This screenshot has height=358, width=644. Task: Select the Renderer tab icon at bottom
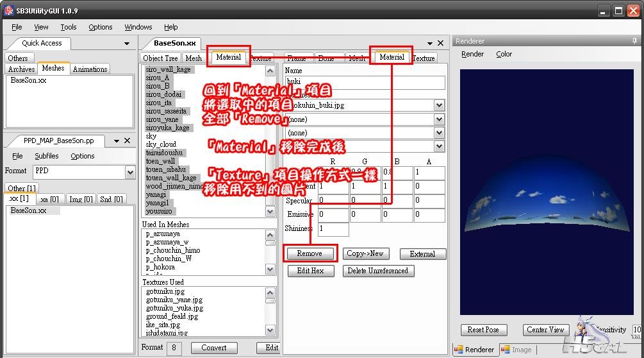(459, 350)
